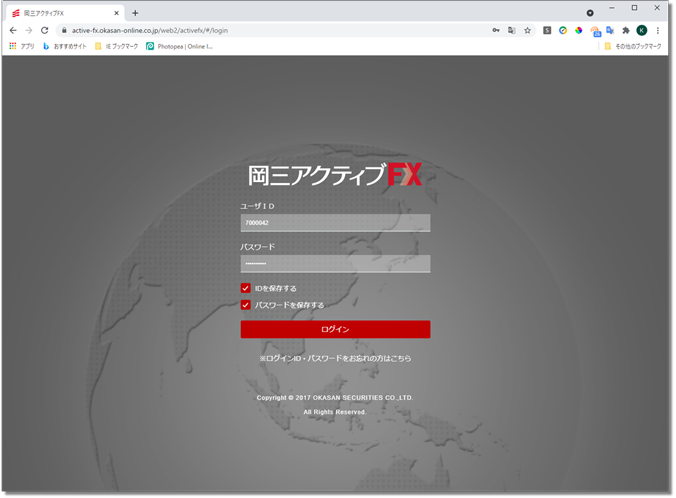Image resolution: width=676 pixels, height=498 pixels.
Task: Click the padlock site info icon
Action: click(x=64, y=30)
